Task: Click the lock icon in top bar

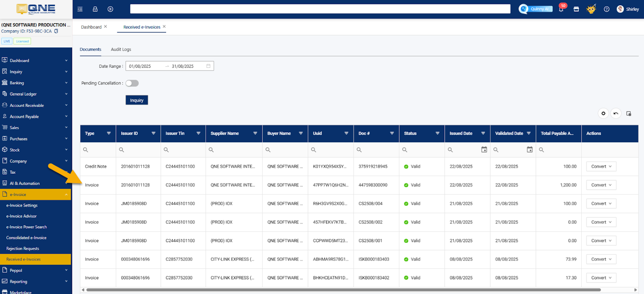Action: coord(95,9)
